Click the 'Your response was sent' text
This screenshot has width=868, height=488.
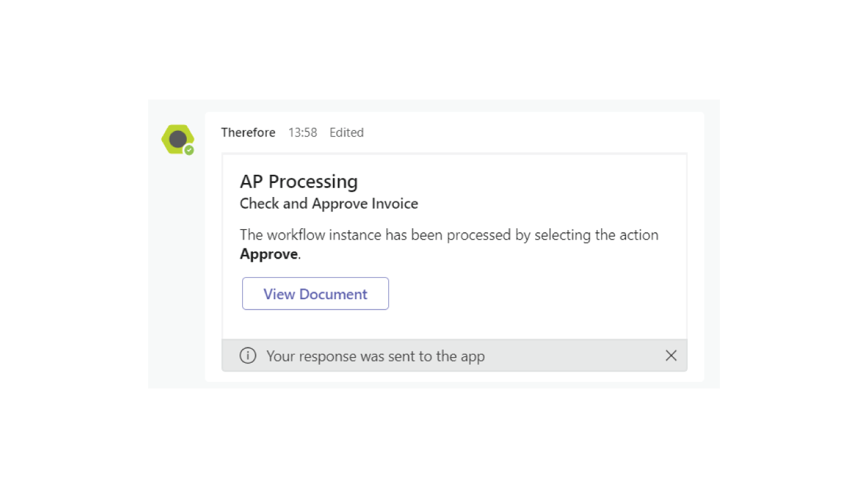point(375,356)
